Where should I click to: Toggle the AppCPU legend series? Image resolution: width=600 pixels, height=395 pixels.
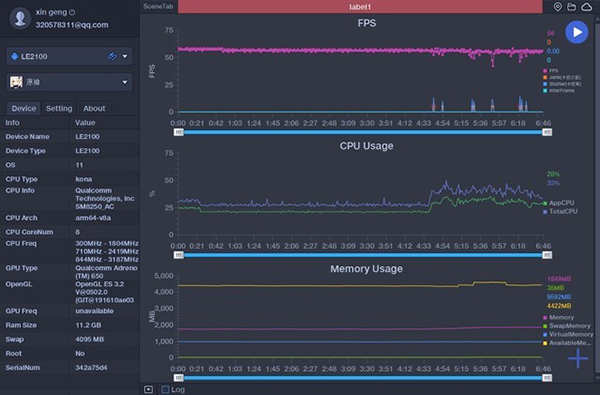[559, 203]
